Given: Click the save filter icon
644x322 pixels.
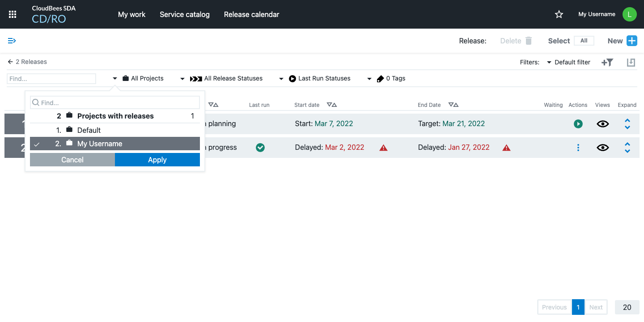Looking at the screenshot, I should click(x=631, y=63).
